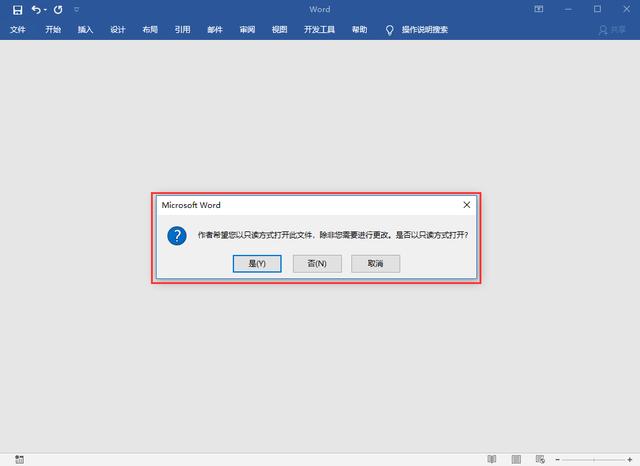The image size is (640, 466).
Task: Switch to Read Mode view icon
Action: pos(492,459)
